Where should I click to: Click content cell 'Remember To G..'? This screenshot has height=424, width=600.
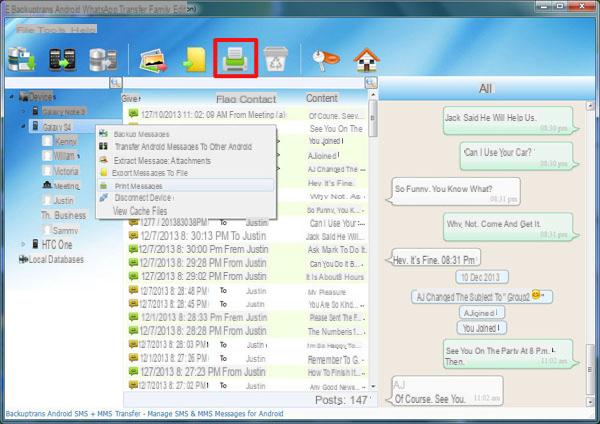pyautogui.click(x=336, y=359)
